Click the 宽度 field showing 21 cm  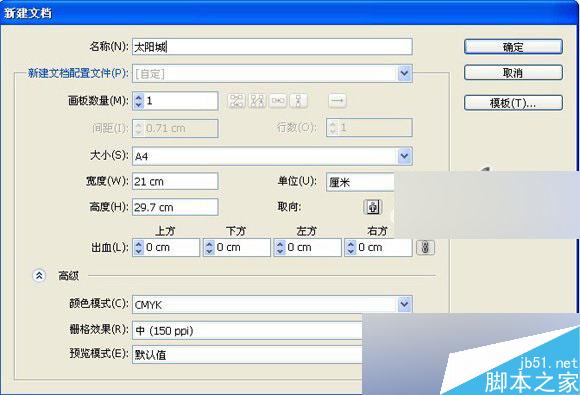coord(175,182)
